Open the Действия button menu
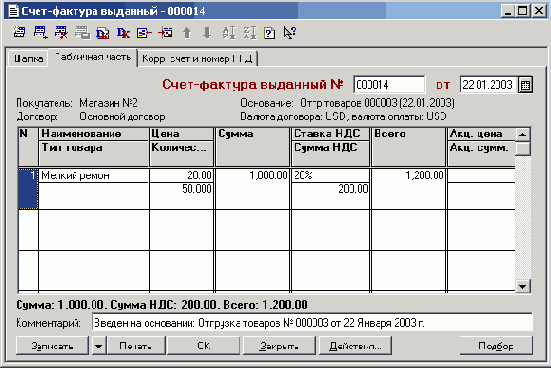The image size is (551, 368). click(355, 346)
